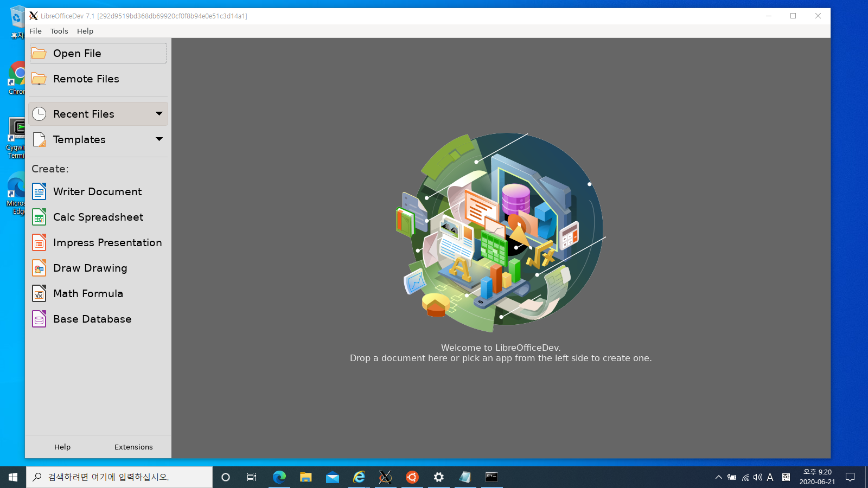Open Microsoft Edge from the taskbar
The height and width of the screenshot is (488, 868).
click(x=279, y=477)
